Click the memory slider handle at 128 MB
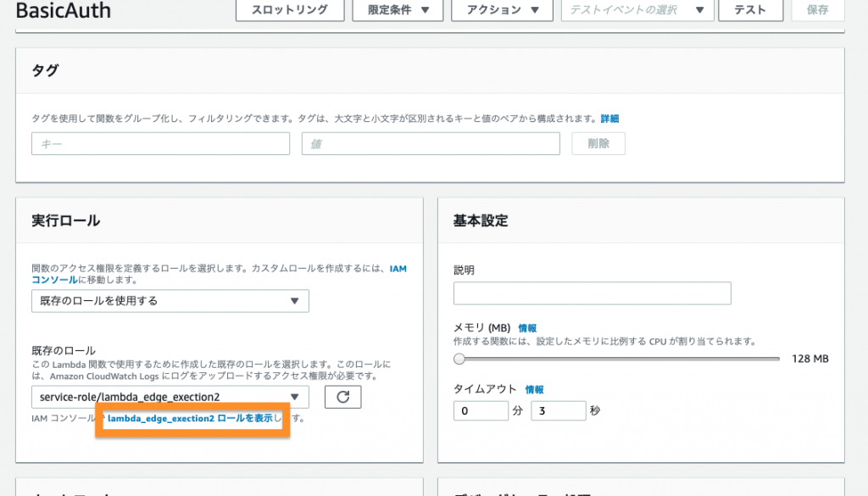Image resolution: width=868 pixels, height=496 pixels. [x=459, y=359]
